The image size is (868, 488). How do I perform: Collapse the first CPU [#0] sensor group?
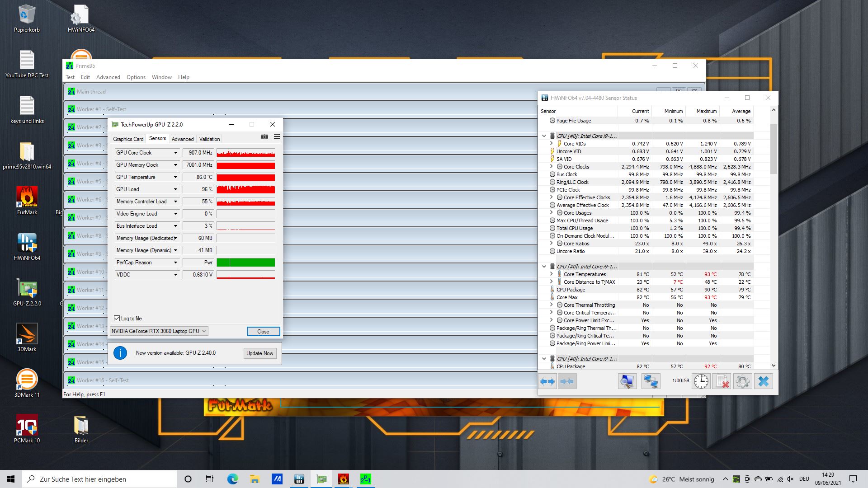pyautogui.click(x=544, y=136)
